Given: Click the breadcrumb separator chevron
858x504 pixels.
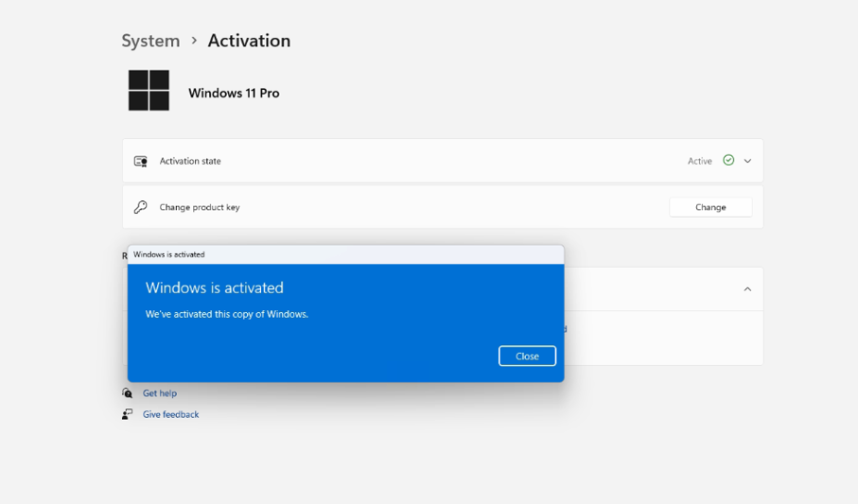Looking at the screenshot, I should coord(194,41).
